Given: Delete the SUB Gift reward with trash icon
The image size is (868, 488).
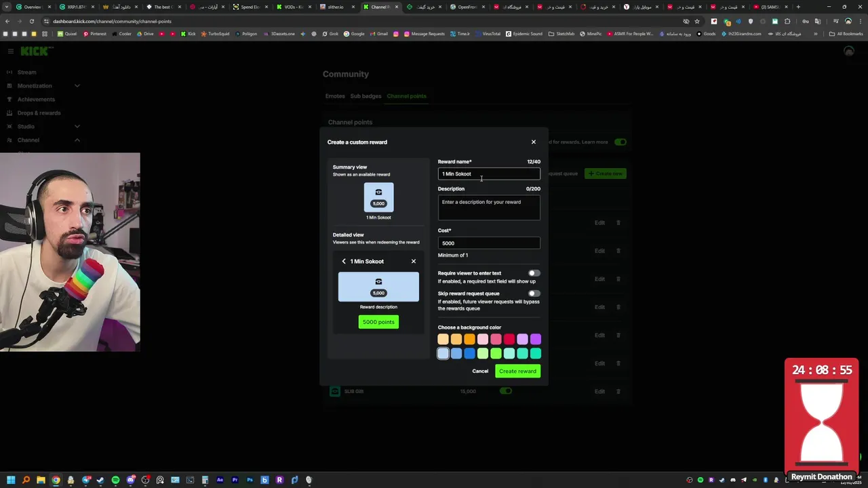Looking at the screenshot, I should pos(618,391).
